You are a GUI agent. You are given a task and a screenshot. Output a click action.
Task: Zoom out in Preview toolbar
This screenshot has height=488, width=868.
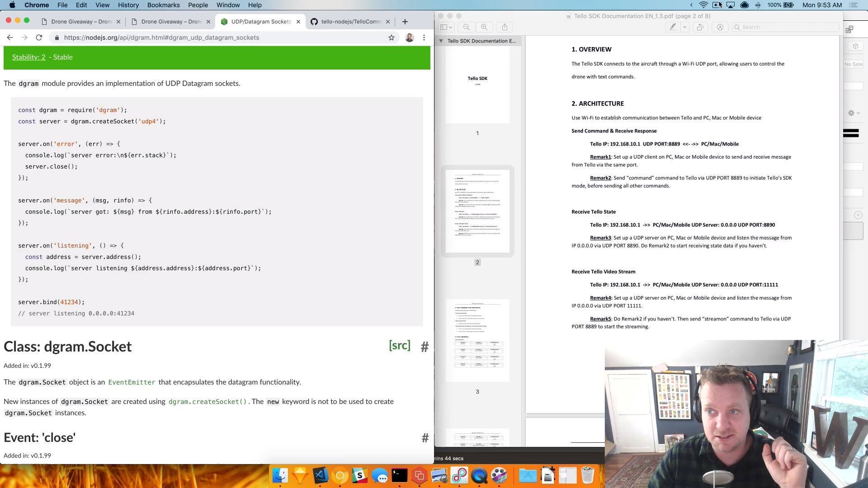coord(467,27)
